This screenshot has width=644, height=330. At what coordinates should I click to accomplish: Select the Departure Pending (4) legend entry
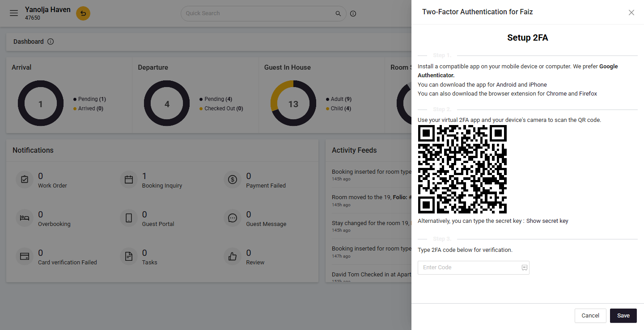coord(216,99)
